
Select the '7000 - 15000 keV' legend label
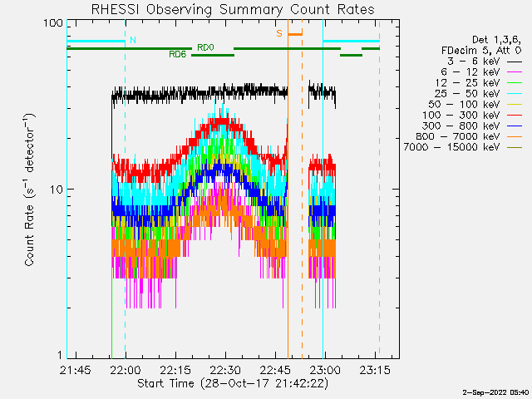click(x=452, y=147)
